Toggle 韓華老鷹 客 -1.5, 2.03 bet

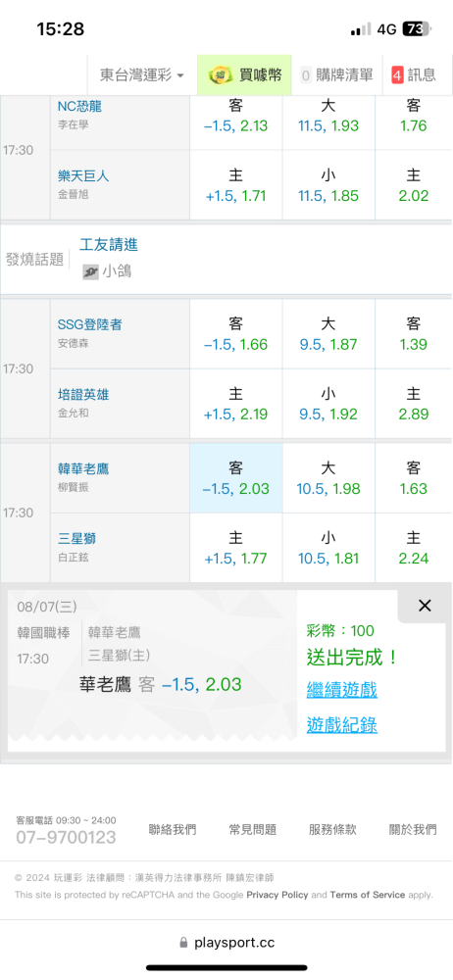236,478
